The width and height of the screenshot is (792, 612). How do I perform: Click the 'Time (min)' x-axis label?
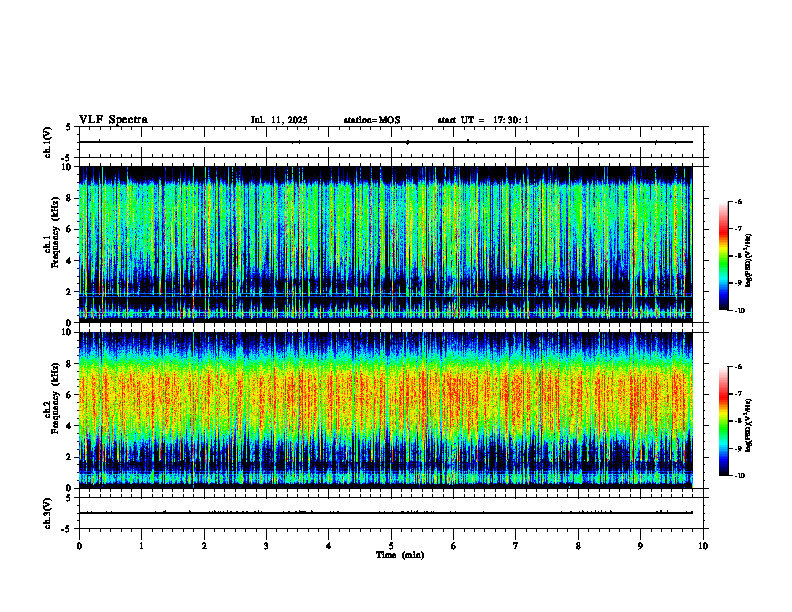tap(400, 555)
